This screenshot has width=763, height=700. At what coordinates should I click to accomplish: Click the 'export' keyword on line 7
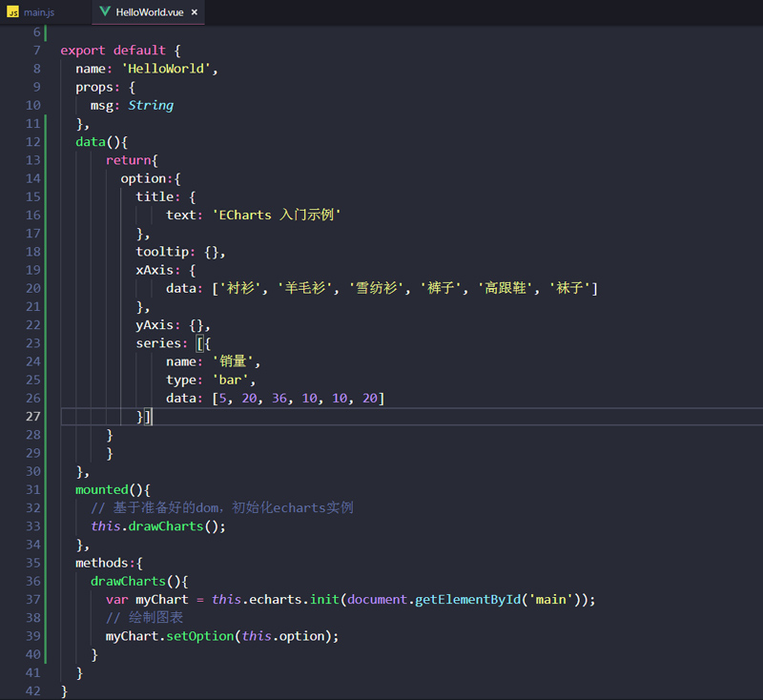tap(83, 51)
